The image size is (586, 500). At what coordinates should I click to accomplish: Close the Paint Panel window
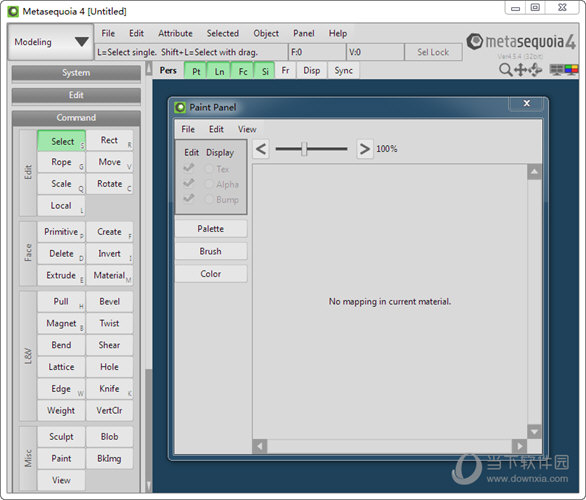point(527,103)
